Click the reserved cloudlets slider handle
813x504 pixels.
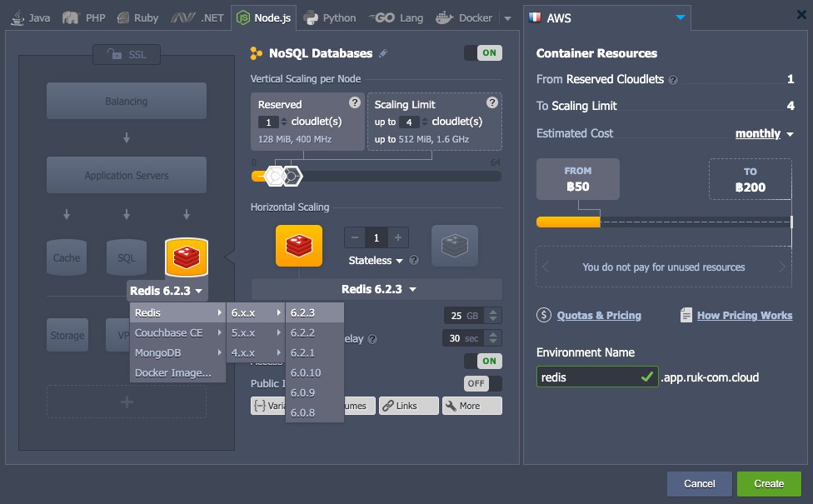pos(274,177)
